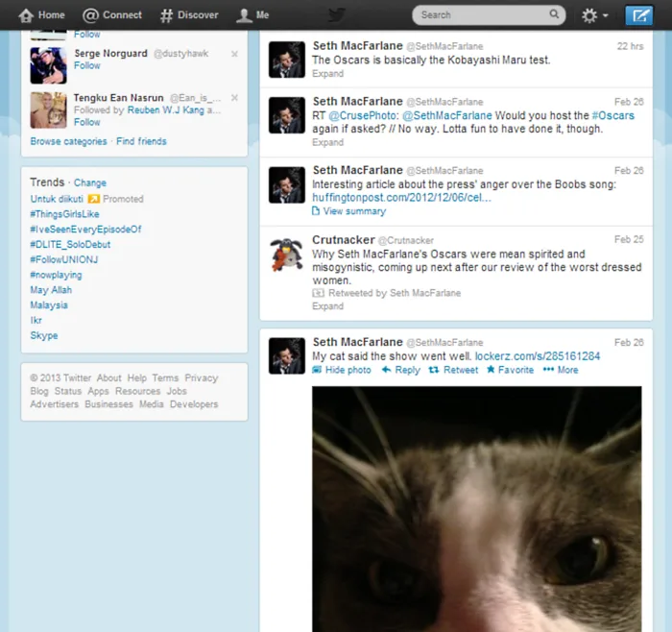Image resolution: width=672 pixels, height=632 pixels.
Task: Open the Privacy footer link
Action: [x=202, y=378]
